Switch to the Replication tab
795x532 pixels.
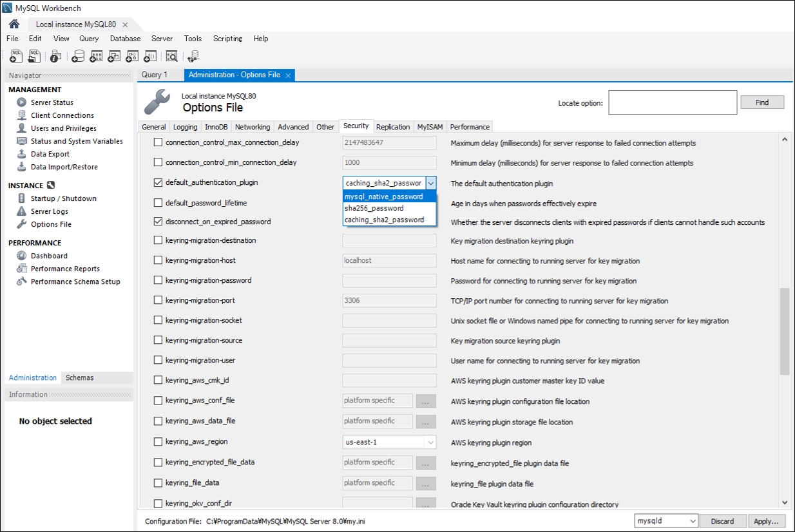tap(393, 127)
